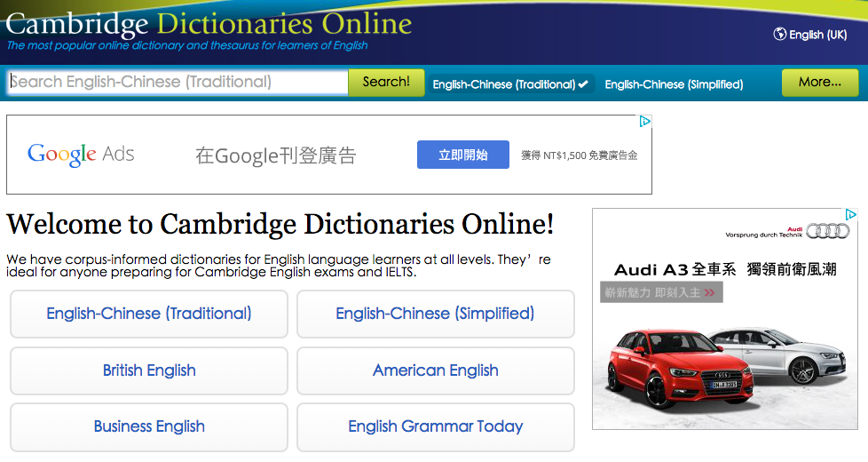868x462 pixels.
Task: Click the globe icon beside English (UK)
Action: coord(779,34)
